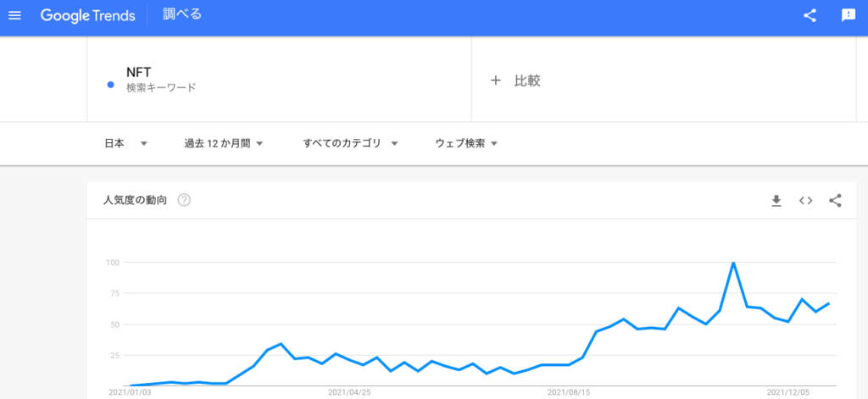Download the chart data as CSV
868x399 pixels.
coord(776,201)
